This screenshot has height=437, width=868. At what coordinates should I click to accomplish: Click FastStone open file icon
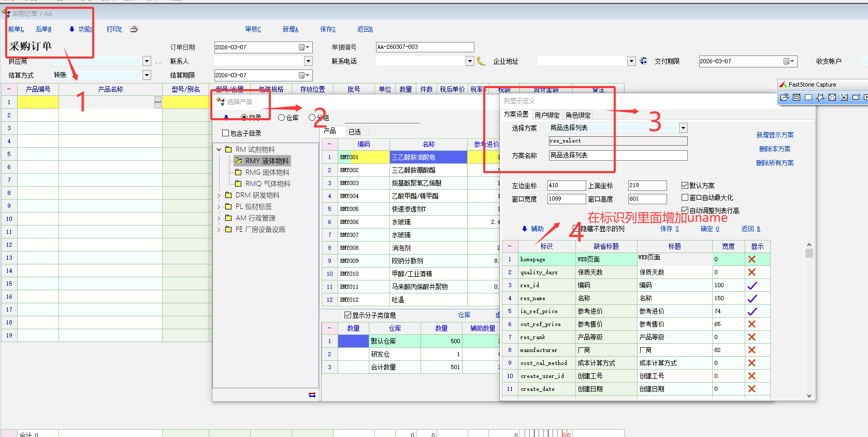(x=784, y=97)
